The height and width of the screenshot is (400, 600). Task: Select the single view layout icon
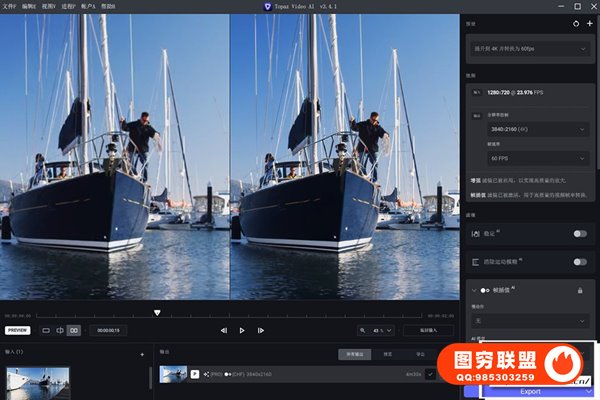coord(46,330)
